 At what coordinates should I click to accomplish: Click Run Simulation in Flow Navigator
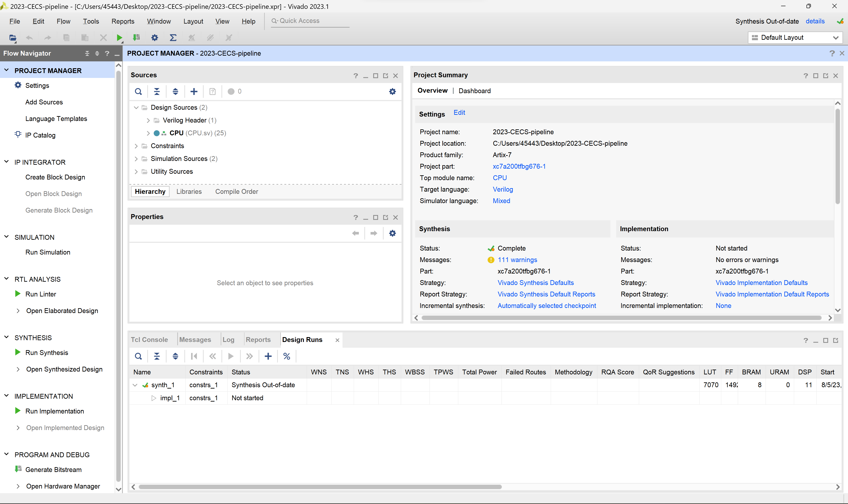[x=47, y=252]
